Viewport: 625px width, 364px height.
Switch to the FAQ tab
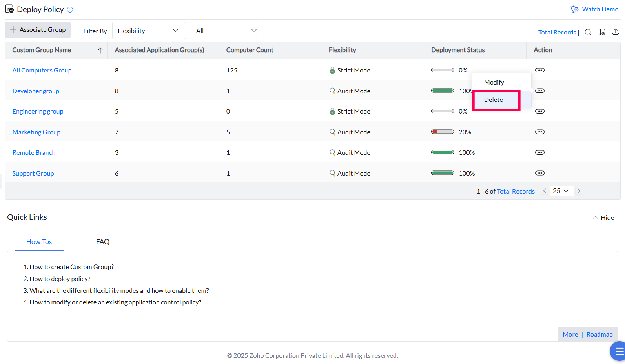coord(103,242)
